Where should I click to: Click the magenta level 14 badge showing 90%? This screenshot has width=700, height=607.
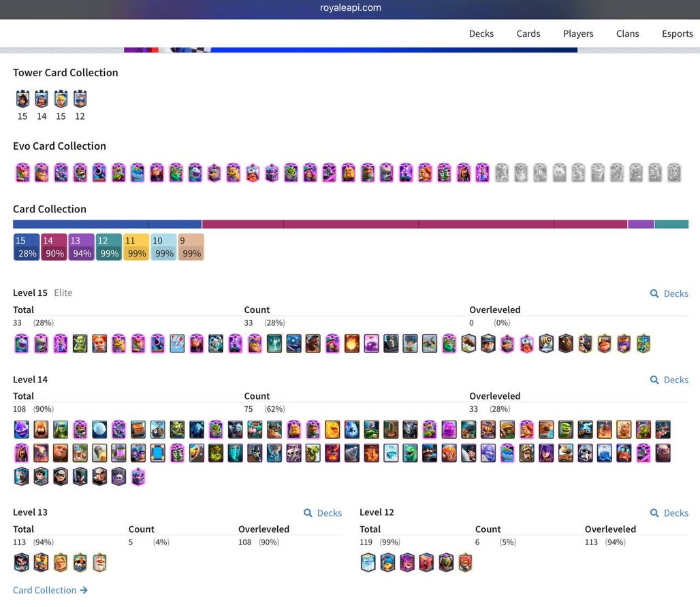(54, 247)
